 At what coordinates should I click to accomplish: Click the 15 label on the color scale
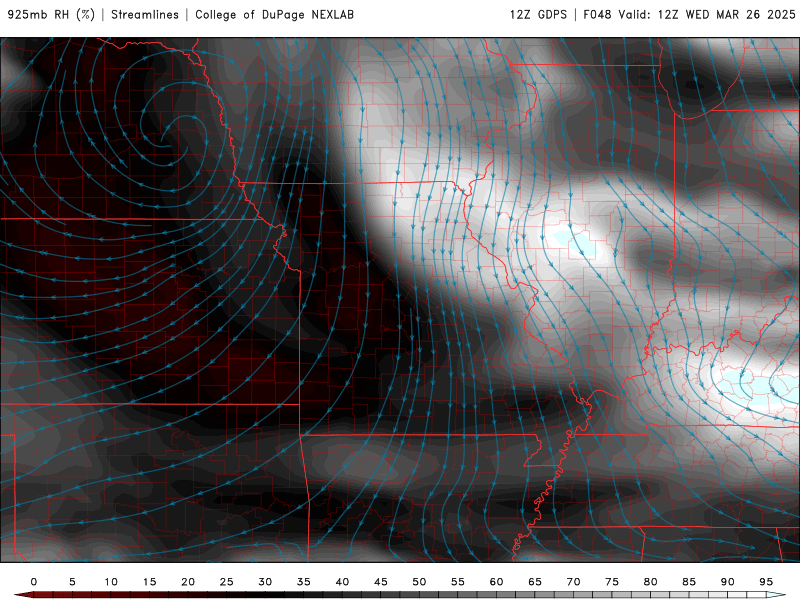point(149,582)
